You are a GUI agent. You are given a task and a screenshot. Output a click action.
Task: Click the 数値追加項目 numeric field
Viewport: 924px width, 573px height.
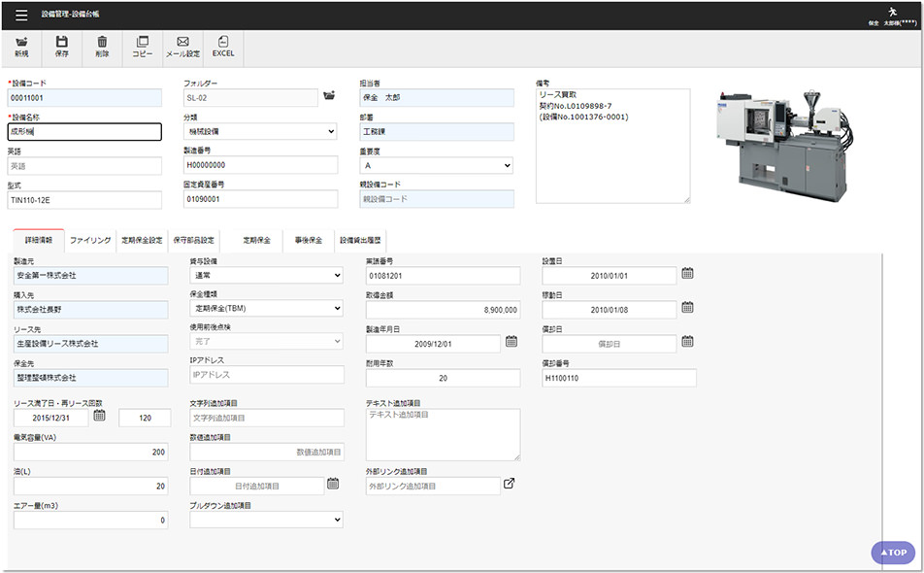pyautogui.click(x=267, y=453)
